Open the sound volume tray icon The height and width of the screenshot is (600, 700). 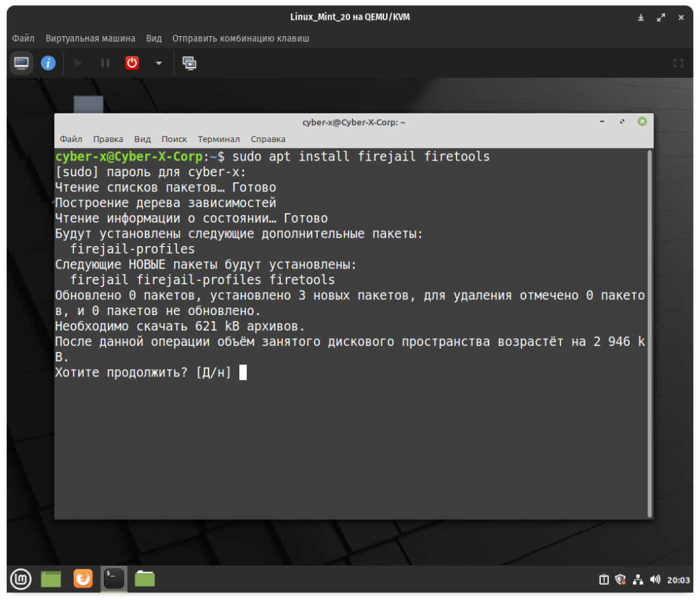[x=655, y=579]
